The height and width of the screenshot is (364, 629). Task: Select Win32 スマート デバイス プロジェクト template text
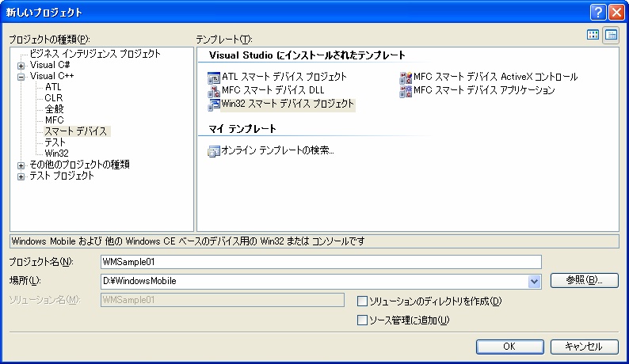point(288,104)
